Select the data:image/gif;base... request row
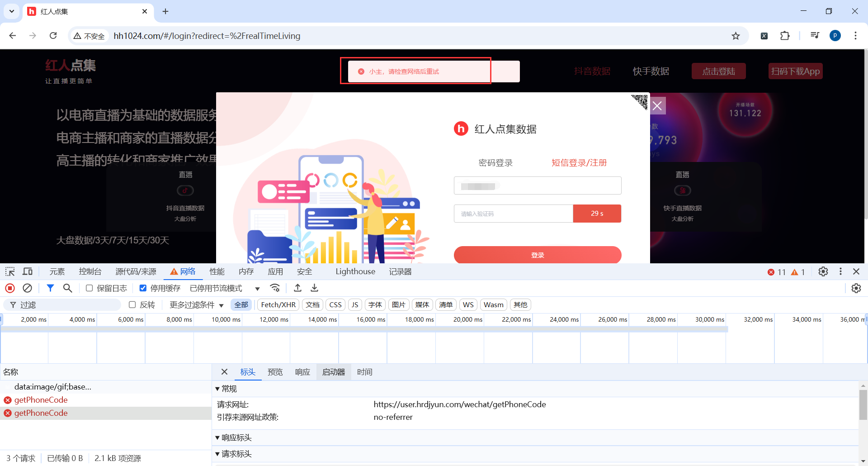Screen dimensions: 868x466 (106, 387)
